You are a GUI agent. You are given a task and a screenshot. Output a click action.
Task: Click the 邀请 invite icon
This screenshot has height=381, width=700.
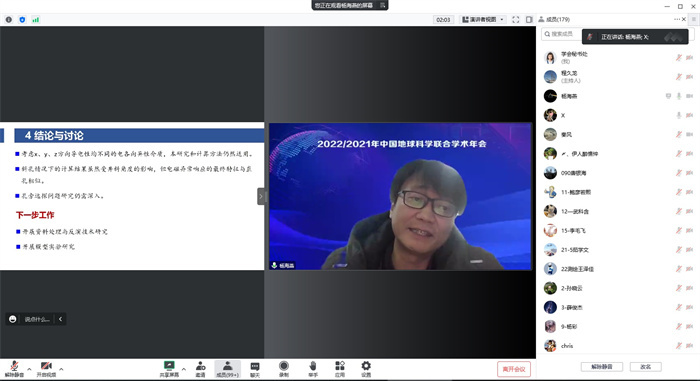(200, 369)
